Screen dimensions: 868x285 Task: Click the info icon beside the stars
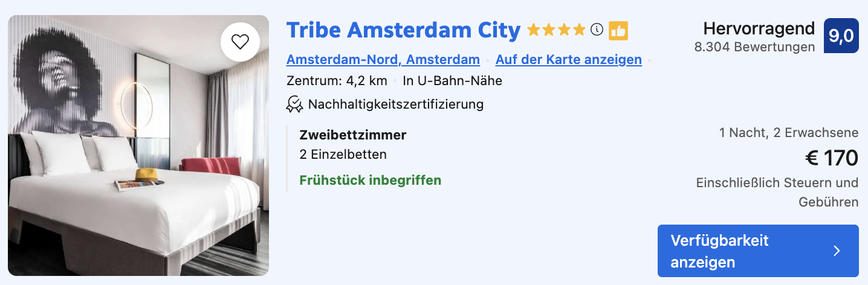597,30
